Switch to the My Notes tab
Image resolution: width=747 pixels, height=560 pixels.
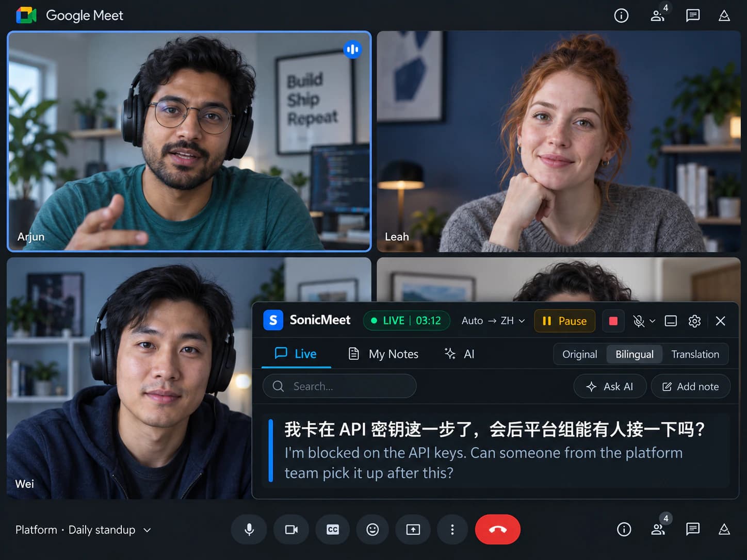pyautogui.click(x=383, y=354)
